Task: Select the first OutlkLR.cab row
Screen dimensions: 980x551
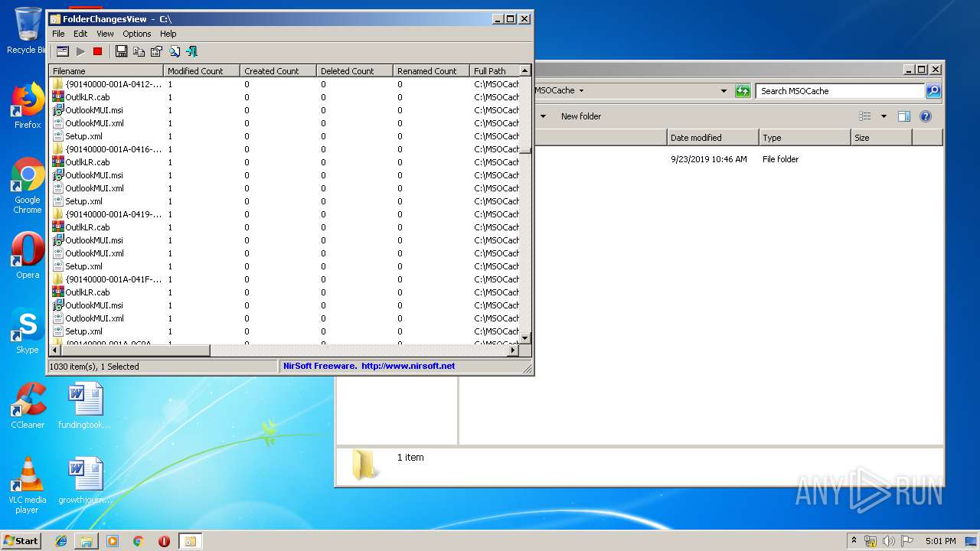Action: click(284, 97)
